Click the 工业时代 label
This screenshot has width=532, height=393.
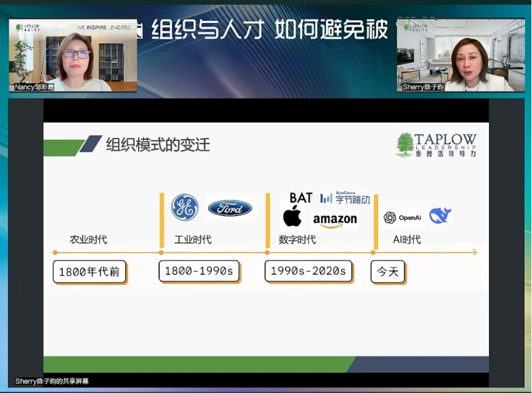[x=193, y=240]
